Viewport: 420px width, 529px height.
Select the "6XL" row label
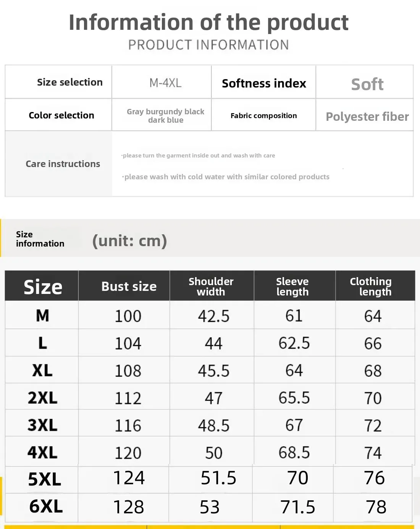point(46,506)
